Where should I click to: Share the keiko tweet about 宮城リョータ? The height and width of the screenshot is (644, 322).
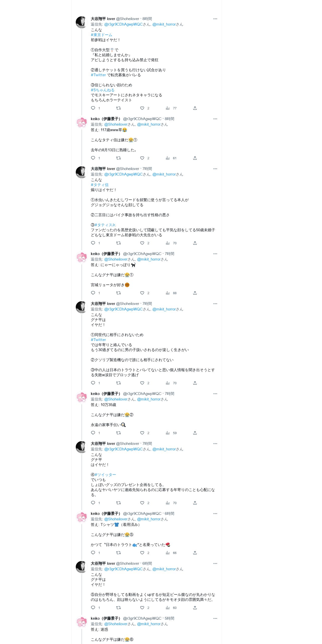[195, 293]
